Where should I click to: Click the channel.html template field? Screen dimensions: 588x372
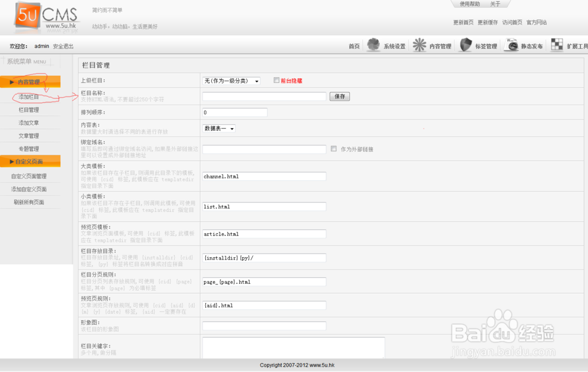pyautogui.click(x=265, y=176)
